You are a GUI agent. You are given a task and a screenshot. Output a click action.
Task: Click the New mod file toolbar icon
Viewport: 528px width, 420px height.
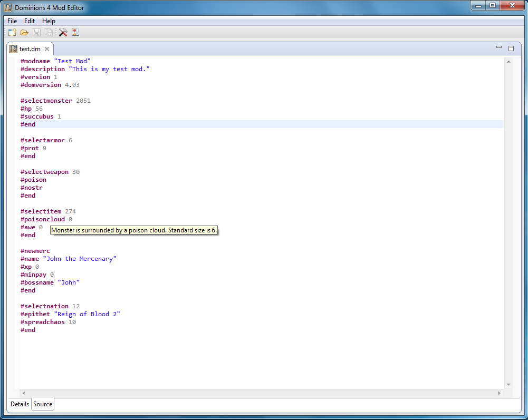pyautogui.click(x=12, y=32)
